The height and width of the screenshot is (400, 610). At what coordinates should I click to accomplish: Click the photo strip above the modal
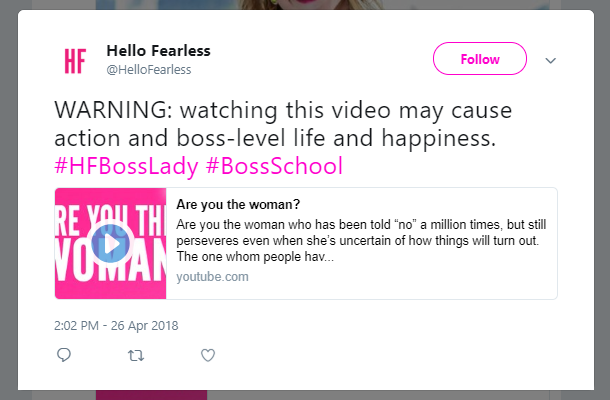[323, 4]
